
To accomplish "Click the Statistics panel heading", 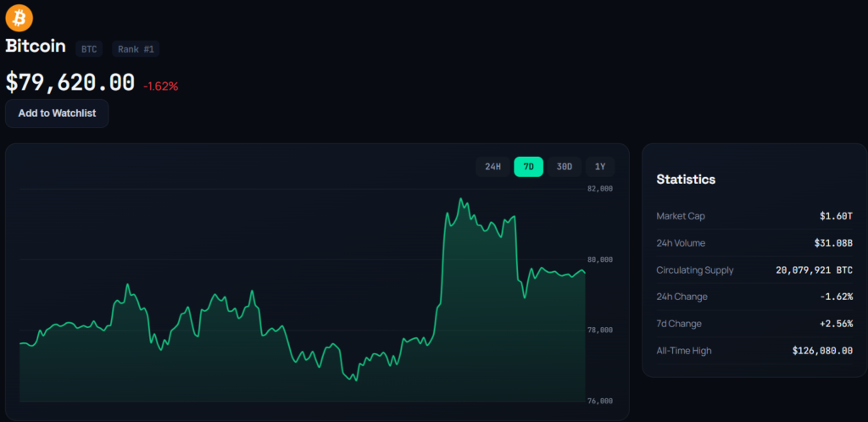I will pyautogui.click(x=686, y=179).
